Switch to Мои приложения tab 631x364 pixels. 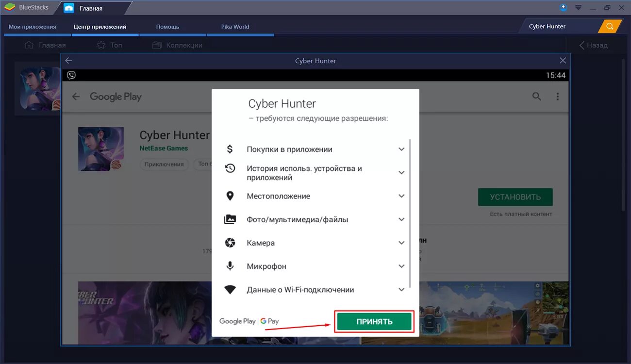click(x=32, y=27)
